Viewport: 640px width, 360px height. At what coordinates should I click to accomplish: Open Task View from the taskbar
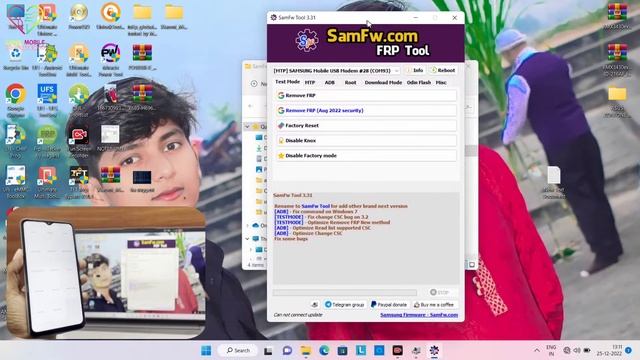[268, 351]
